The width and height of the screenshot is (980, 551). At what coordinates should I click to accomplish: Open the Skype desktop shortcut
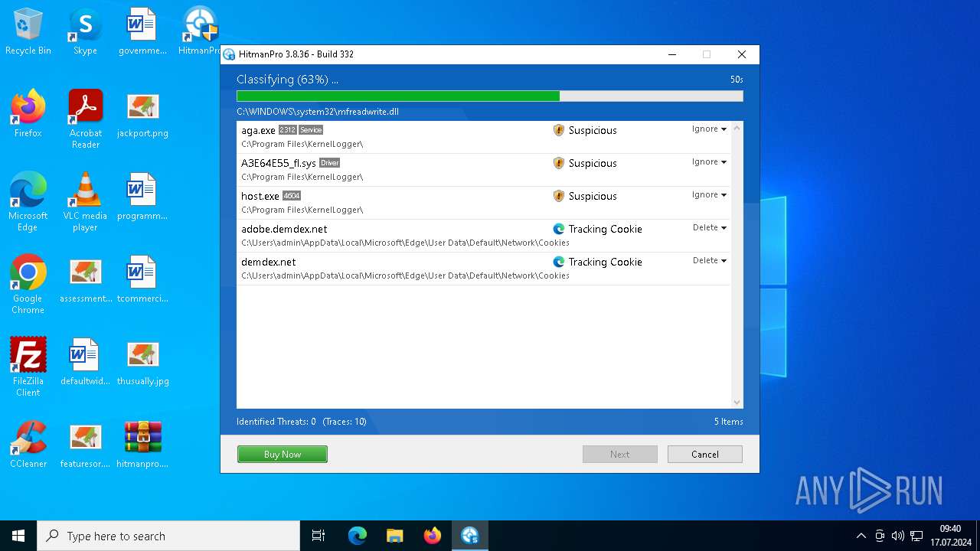point(85,31)
